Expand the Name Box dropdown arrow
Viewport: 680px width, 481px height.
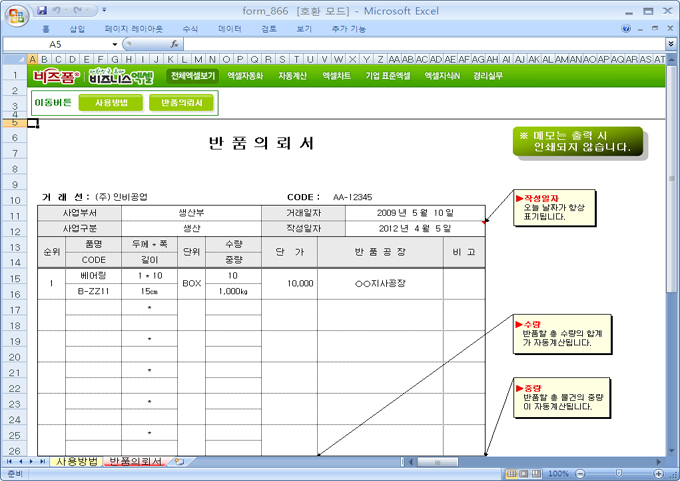click(x=114, y=44)
